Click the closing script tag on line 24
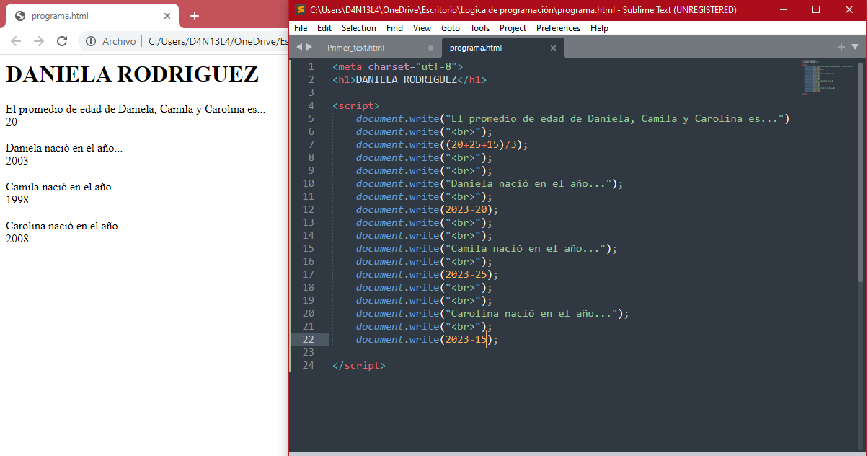The height and width of the screenshot is (456, 868). [x=359, y=365]
